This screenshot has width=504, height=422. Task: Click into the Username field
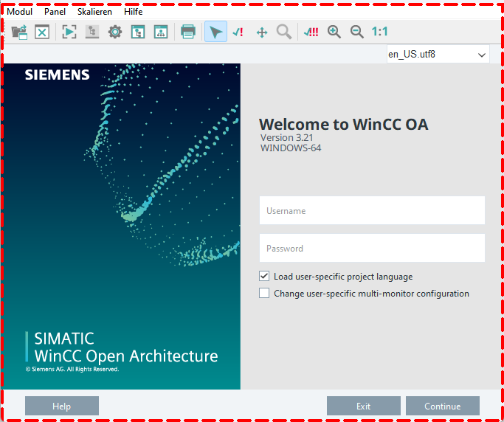372,210
